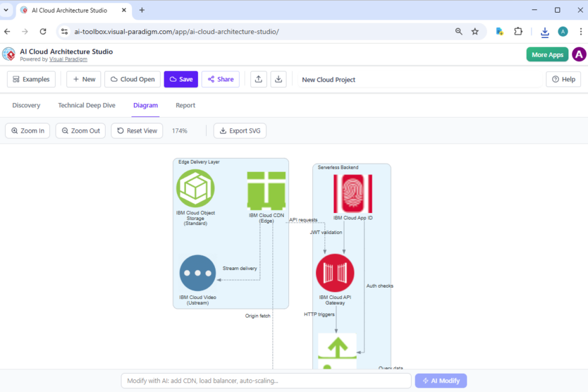Image resolution: width=588 pixels, height=392 pixels.
Task: Select the IBM Cloud CDN (Edge) node
Action: [x=266, y=189]
